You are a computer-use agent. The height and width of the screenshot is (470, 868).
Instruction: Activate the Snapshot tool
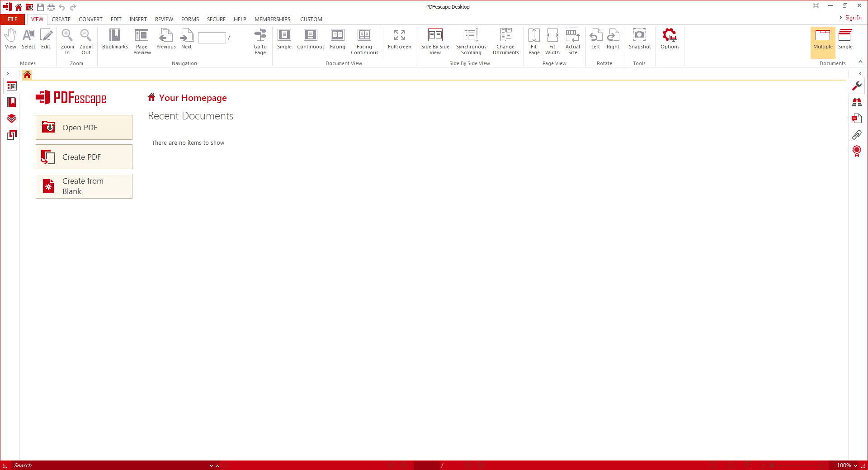click(640, 39)
